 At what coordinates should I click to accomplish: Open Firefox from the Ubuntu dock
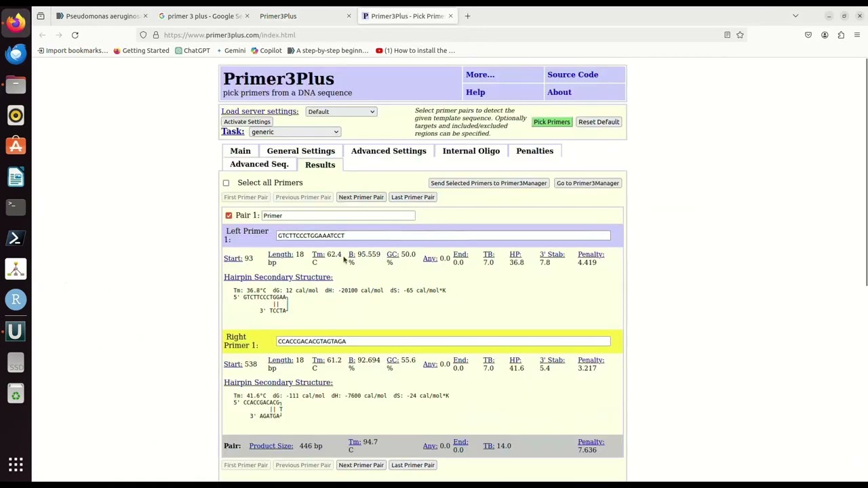click(x=16, y=22)
